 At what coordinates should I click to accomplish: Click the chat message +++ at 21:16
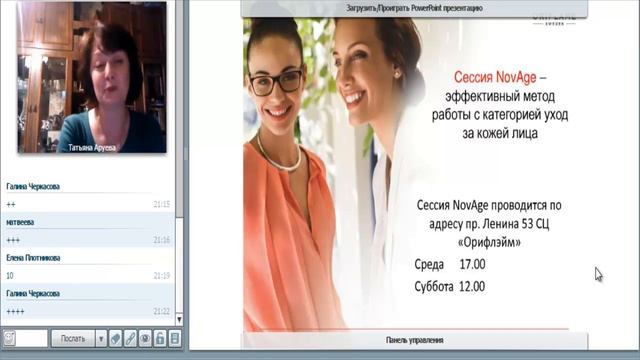[13, 240]
